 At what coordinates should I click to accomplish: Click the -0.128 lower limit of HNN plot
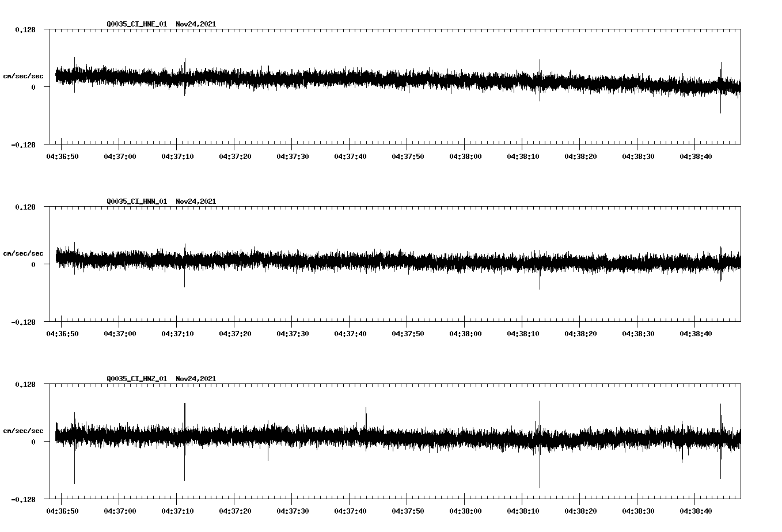point(23,322)
